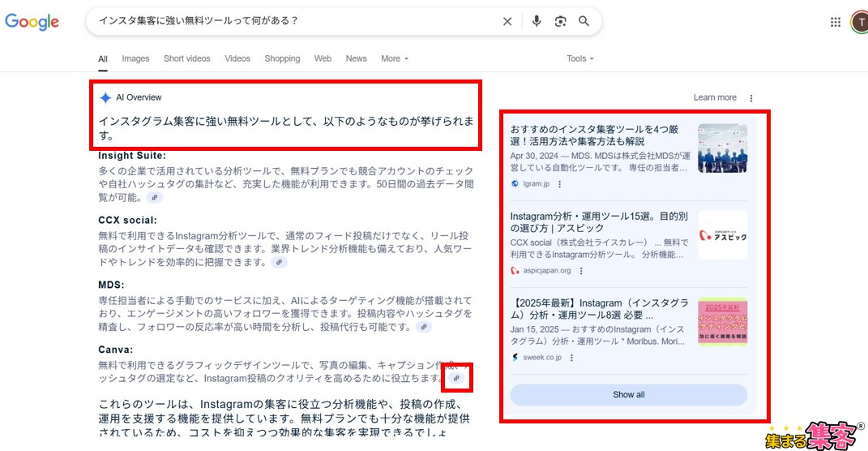
Task: Open the Instagram分析・運用ツール15選 article
Action: 599,222
